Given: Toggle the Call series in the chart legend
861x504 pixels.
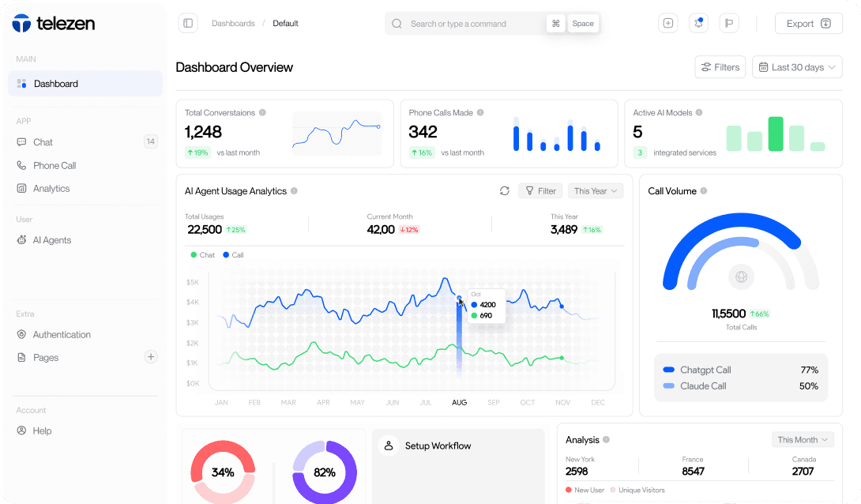Looking at the screenshot, I should point(233,254).
